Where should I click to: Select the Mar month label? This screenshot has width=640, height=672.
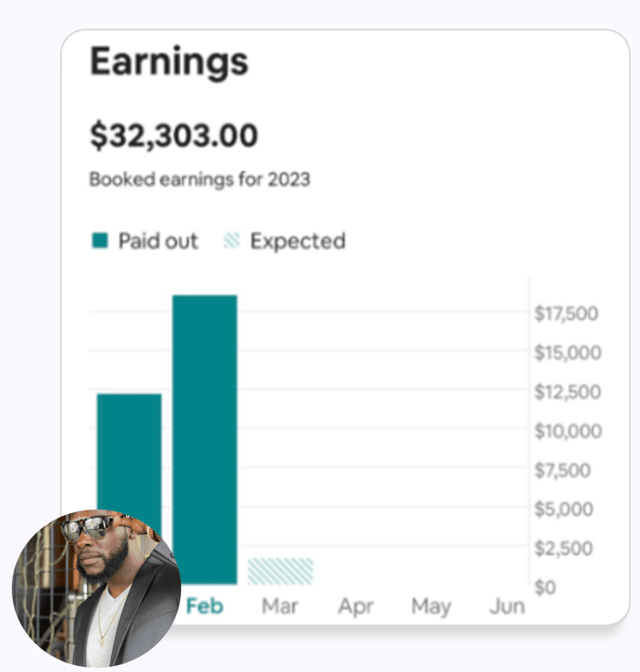coord(280,607)
